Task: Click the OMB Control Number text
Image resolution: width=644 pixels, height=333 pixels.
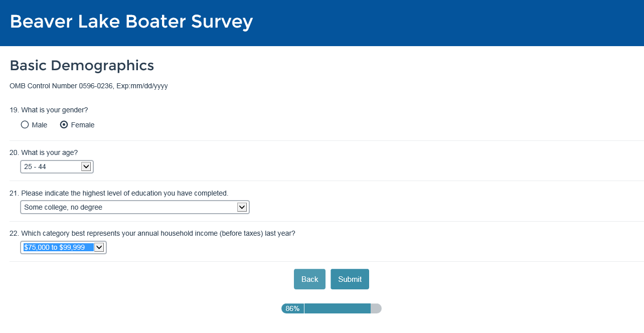Action: [89, 86]
